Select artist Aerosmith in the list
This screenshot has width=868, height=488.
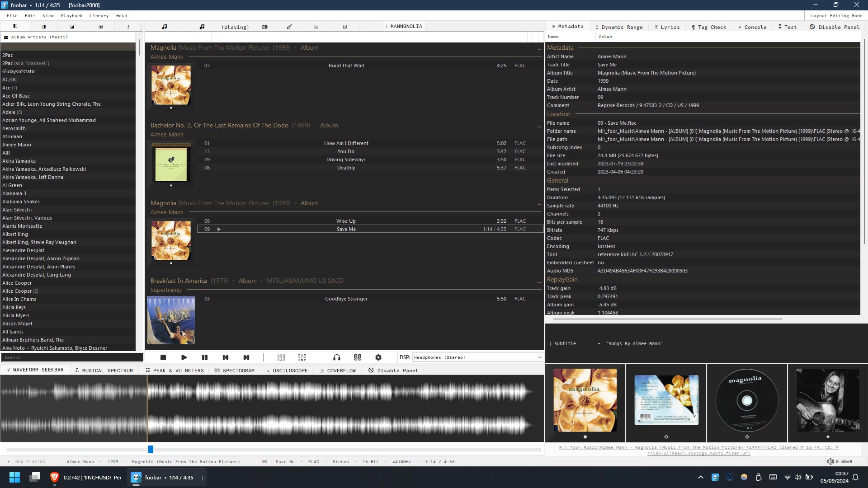tap(68, 128)
